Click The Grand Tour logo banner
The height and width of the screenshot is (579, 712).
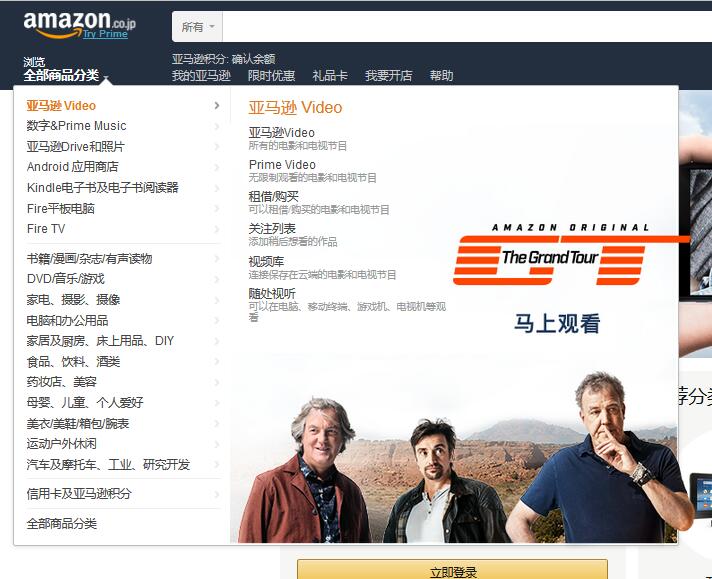[x=549, y=254]
